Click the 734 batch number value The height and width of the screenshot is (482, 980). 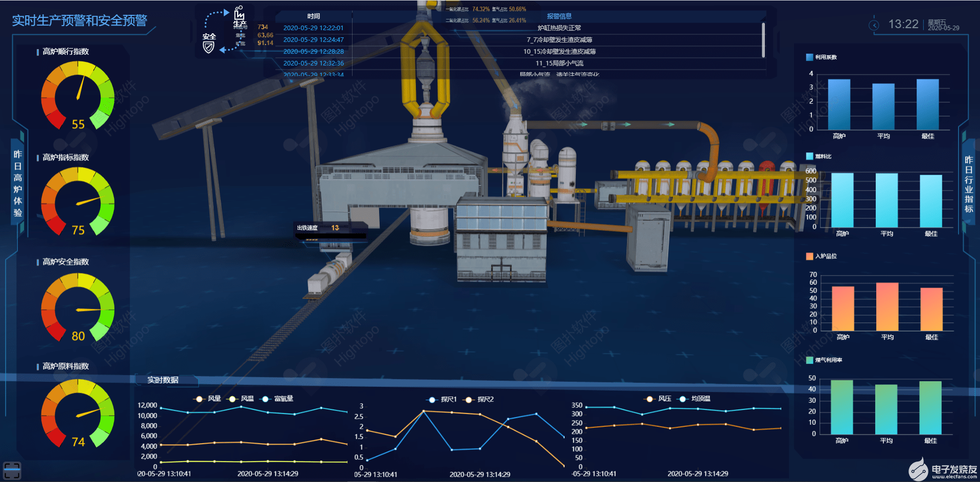263,27
